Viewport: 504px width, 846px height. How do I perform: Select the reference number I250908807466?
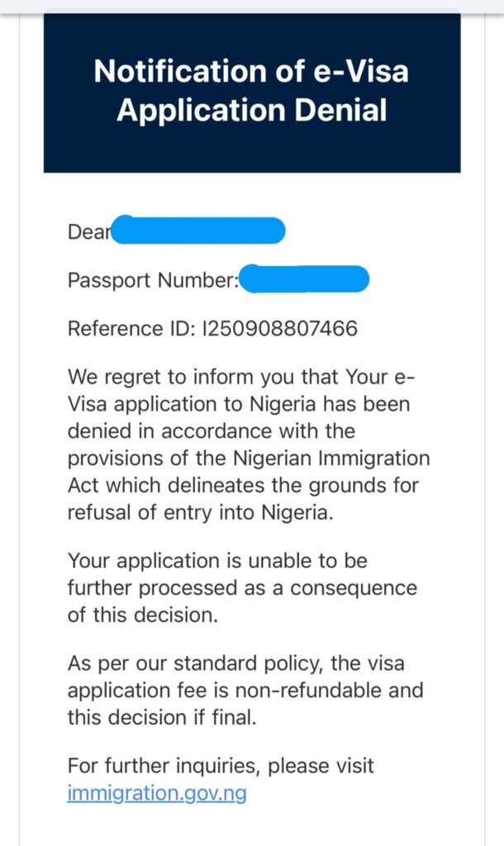[x=279, y=329]
